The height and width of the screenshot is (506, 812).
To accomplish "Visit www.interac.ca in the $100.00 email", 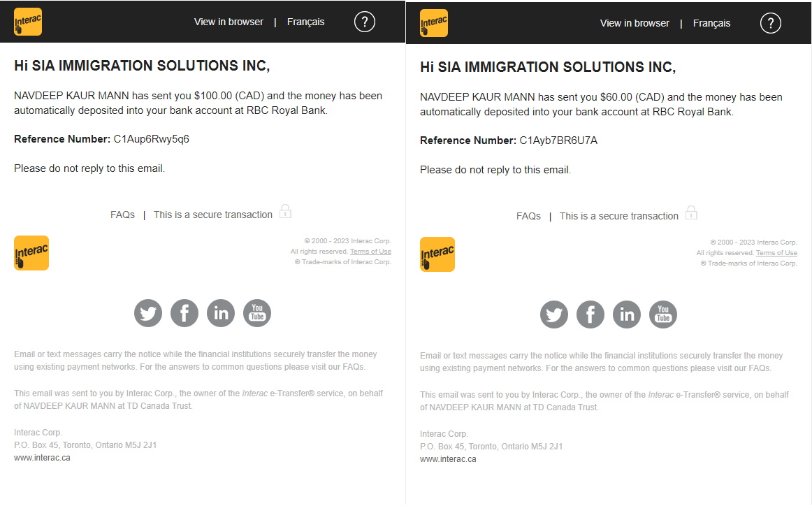I will click(42, 458).
